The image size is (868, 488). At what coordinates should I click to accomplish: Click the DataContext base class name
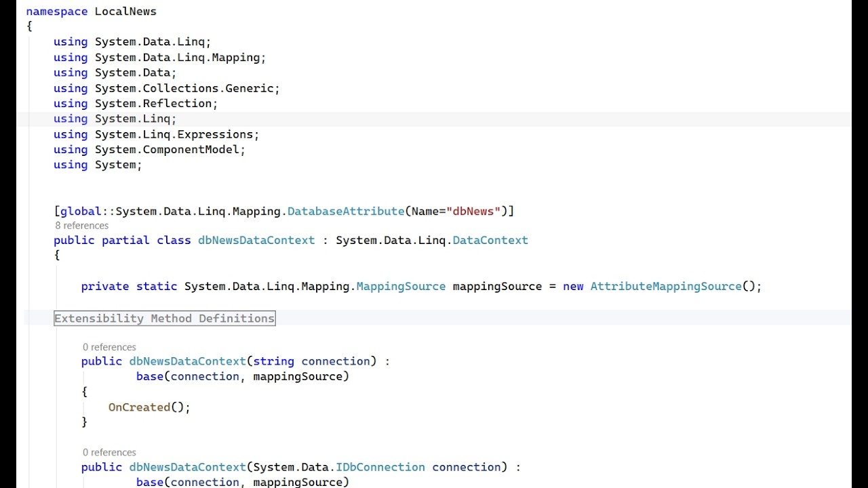pyautogui.click(x=490, y=240)
